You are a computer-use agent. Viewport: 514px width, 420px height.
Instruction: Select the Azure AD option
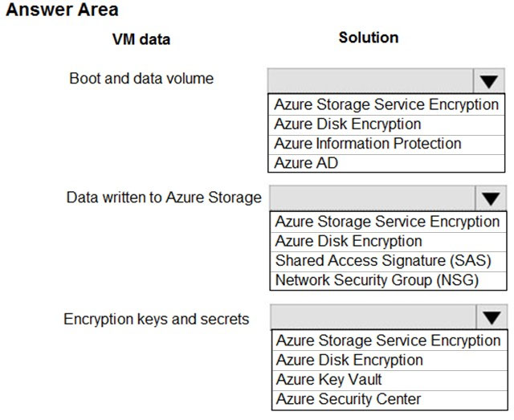click(x=386, y=163)
